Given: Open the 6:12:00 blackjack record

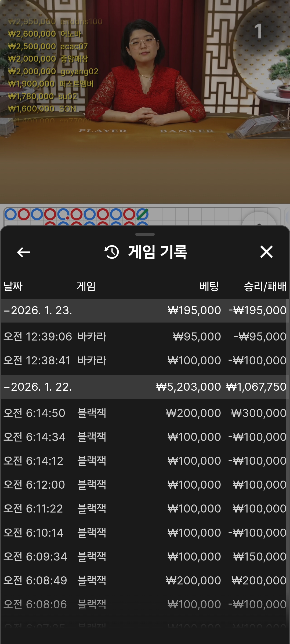Looking at the screenshot, I should tap(145, 485).
